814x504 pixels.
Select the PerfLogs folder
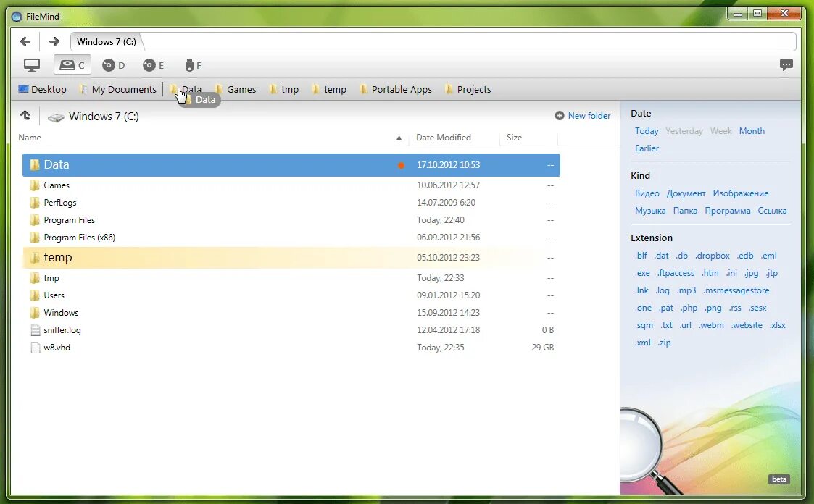291,203
